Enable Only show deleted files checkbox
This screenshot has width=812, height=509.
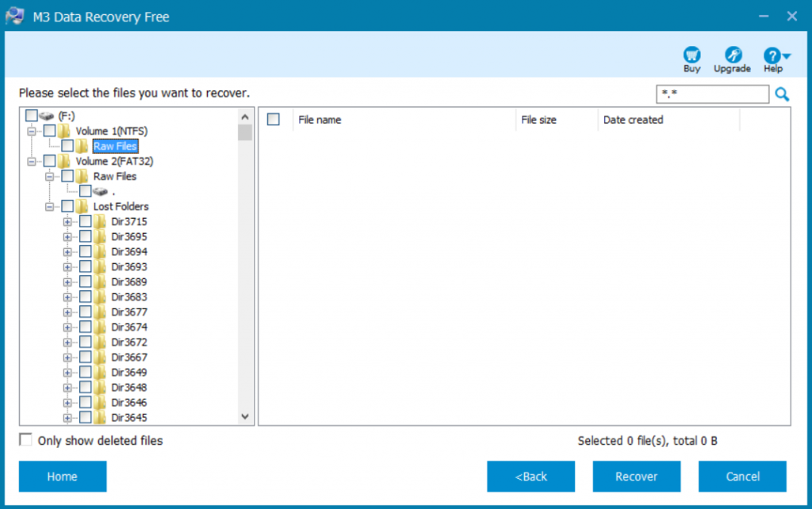click(x=25, y=439)
